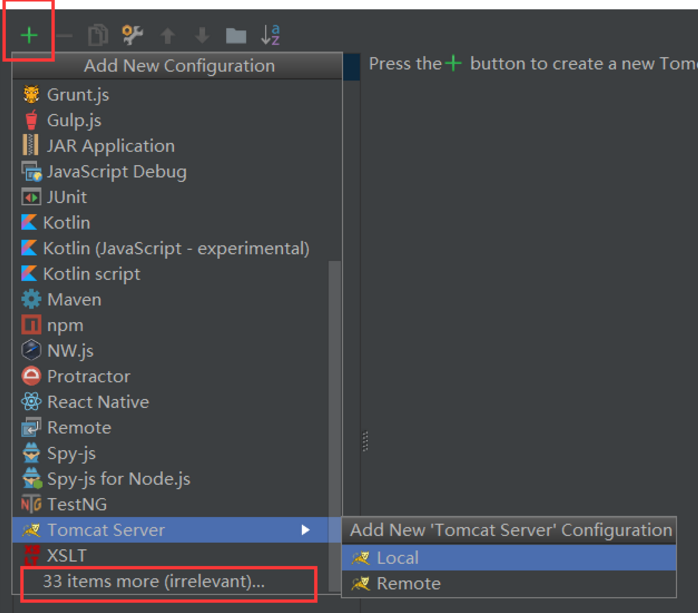
Task: Select Kotlin (JavaScript - experimental) entry
Action: 177,248
